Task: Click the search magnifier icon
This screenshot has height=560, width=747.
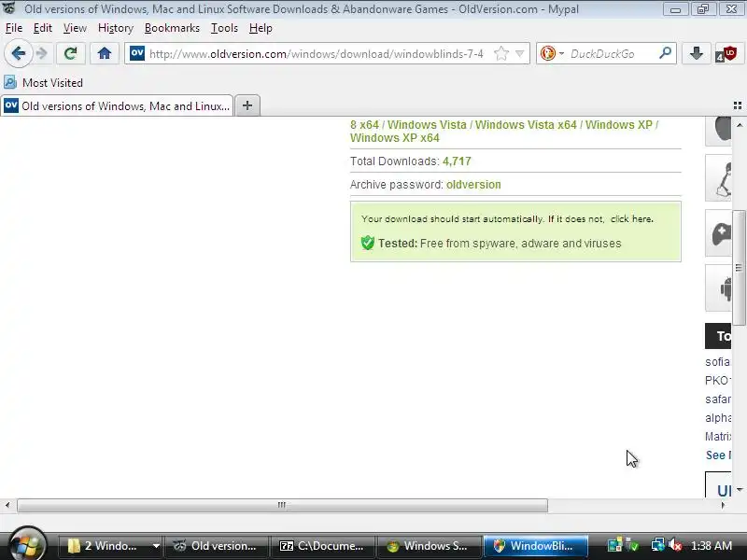Action: (665, 53)
